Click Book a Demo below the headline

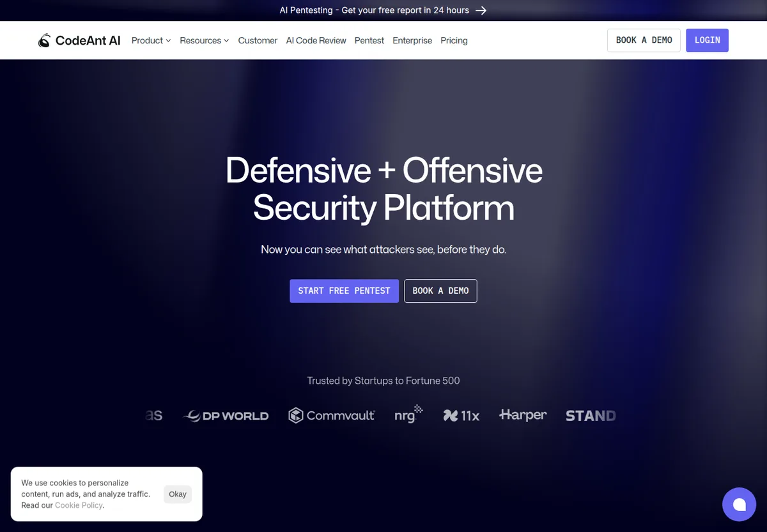tap(440, 291)
